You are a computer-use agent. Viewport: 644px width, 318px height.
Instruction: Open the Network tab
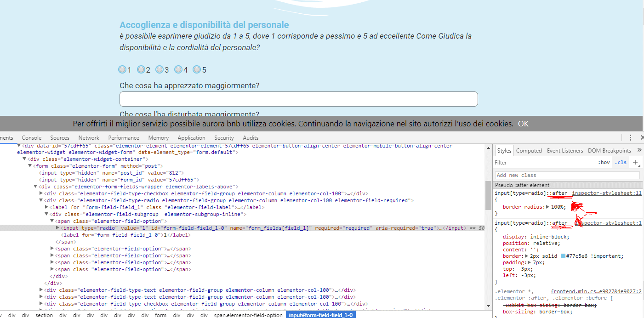[x=89, y=138]
